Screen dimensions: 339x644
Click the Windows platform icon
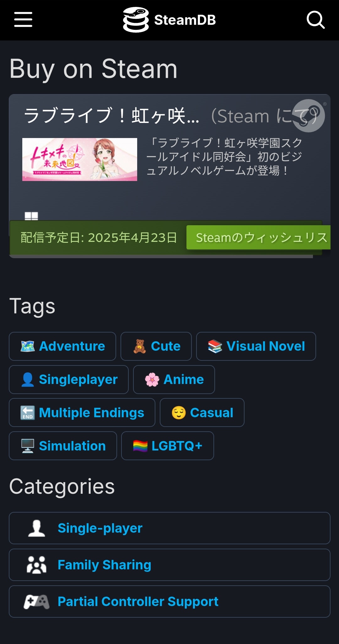(x=31, y=216)
